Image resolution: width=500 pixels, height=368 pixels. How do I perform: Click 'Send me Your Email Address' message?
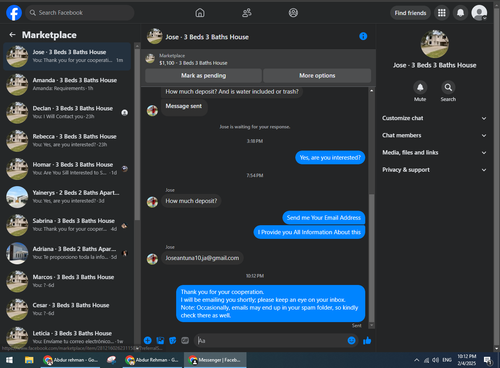[x=324, y=218]
